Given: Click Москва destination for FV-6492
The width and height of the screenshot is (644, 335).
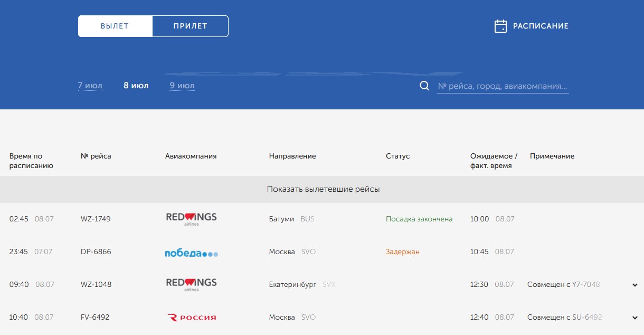Looking at the screenshot, I should click(282, 317).
